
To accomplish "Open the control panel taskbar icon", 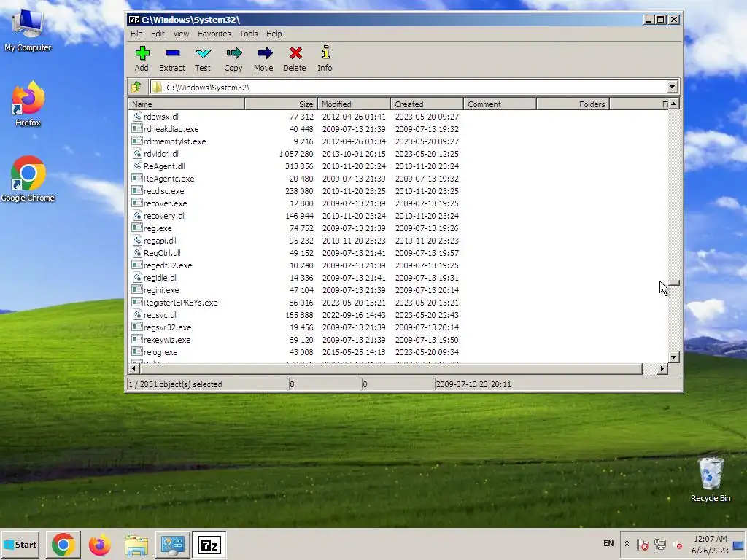I will click(172, 544).
